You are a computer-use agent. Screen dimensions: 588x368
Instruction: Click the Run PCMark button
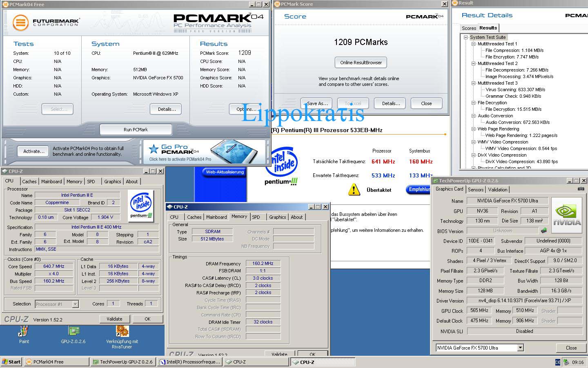pos(136,130)
